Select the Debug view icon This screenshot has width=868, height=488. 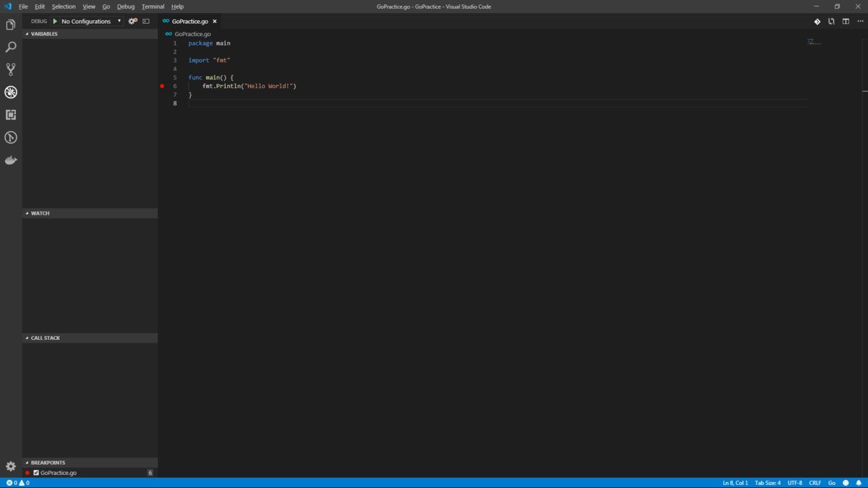coord(11,92)
